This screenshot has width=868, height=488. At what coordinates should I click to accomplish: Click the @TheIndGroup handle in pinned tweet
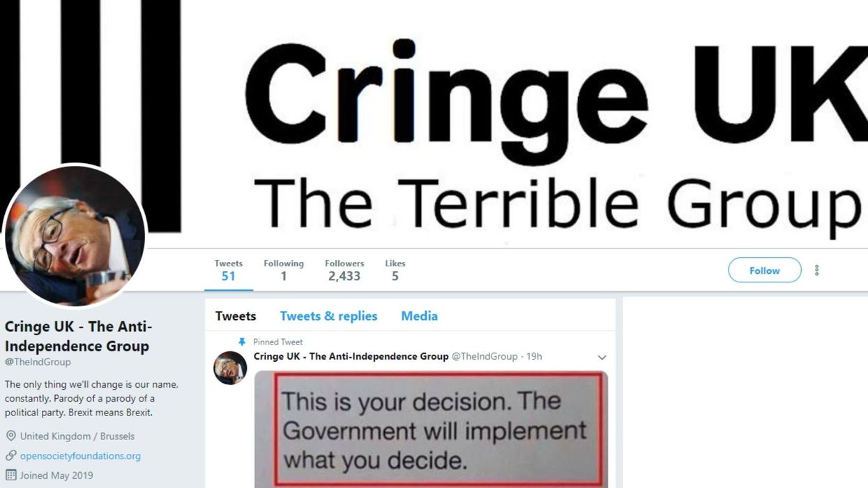point(485,356)
